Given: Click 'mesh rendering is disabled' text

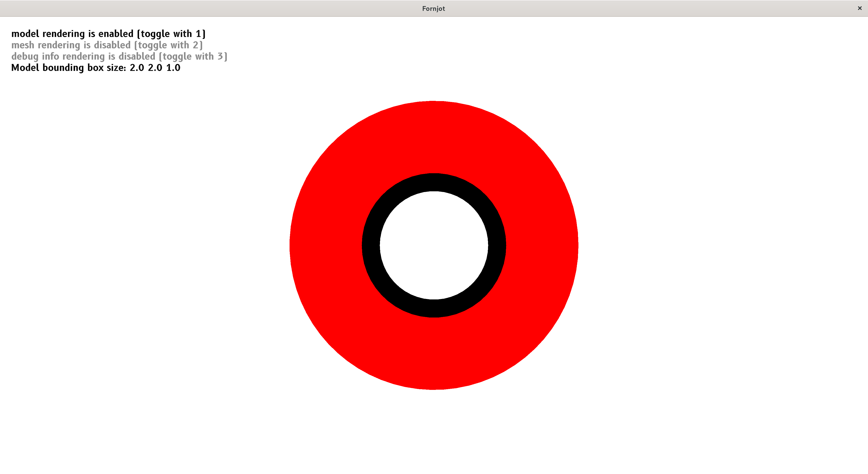Looking at the screenshot, I should coord(107,45).
